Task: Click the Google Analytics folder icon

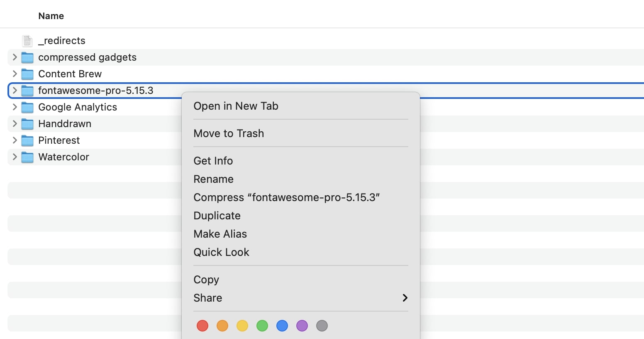Action: pyautogui.click(x=27, y=107)
